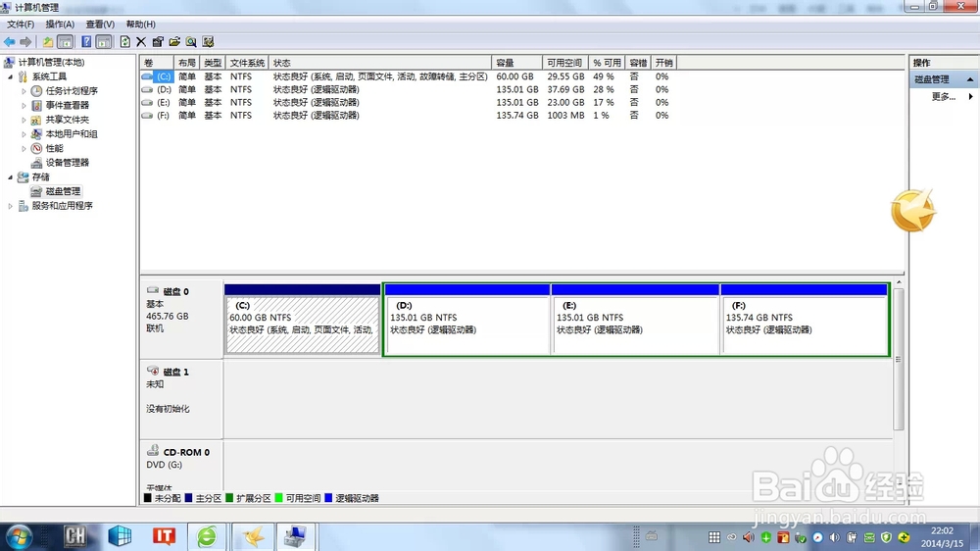Select 计算机管理(本地) root node

point(51,62)
